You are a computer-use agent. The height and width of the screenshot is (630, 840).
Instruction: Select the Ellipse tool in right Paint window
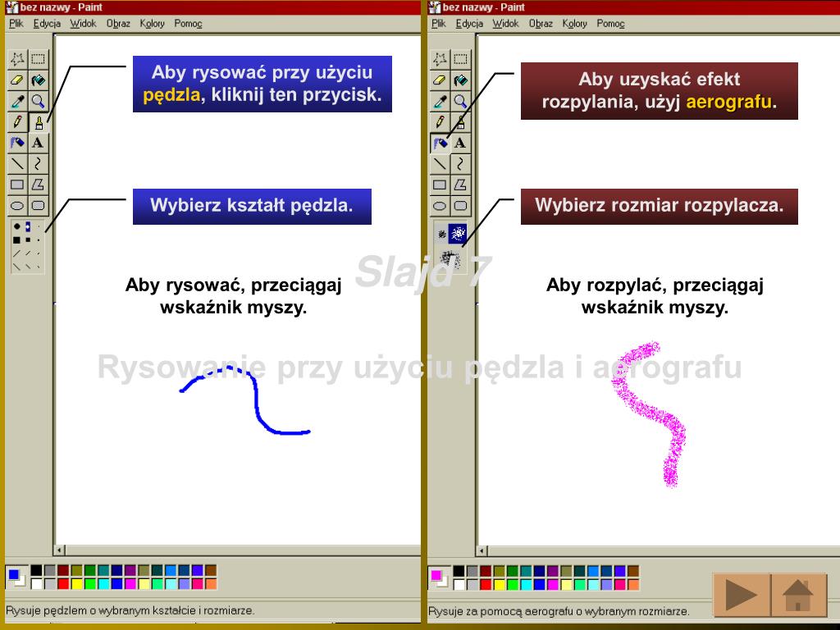[440, 205]
